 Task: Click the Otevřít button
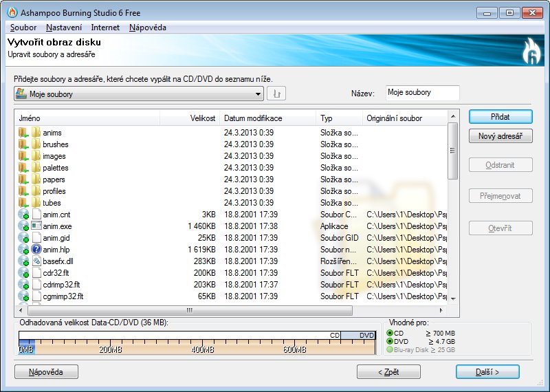click(x=500, y=228)
